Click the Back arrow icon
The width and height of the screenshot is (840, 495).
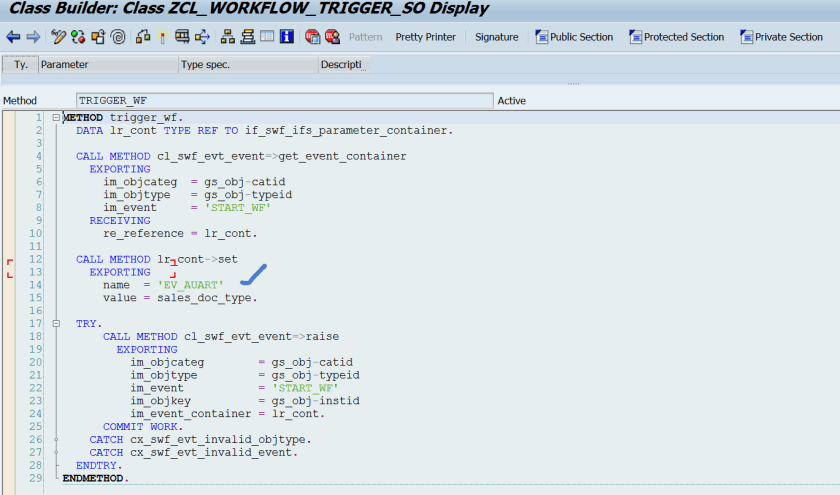point(13,37)
